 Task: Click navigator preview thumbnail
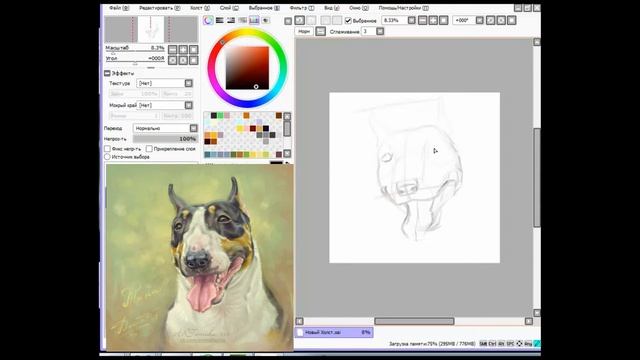151,29
